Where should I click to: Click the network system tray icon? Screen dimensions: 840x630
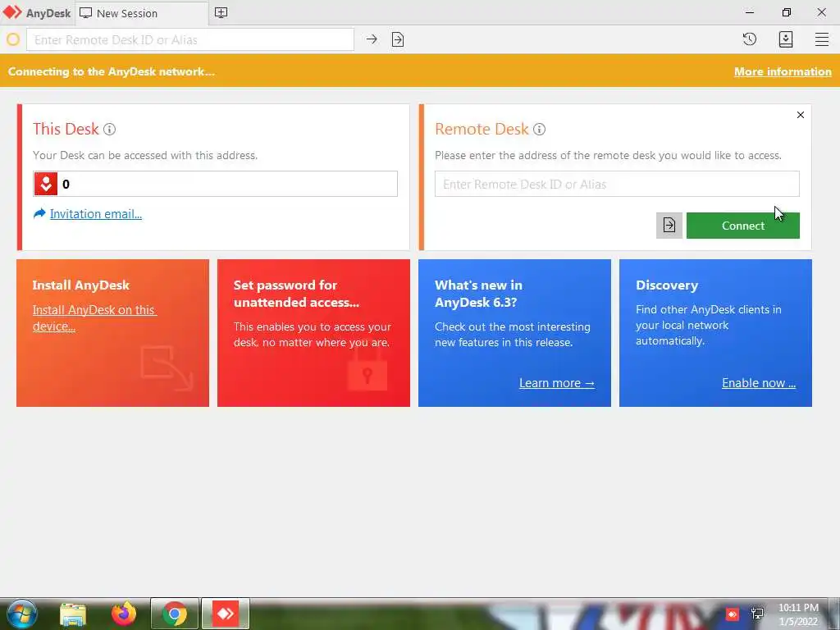coord(757,614)
